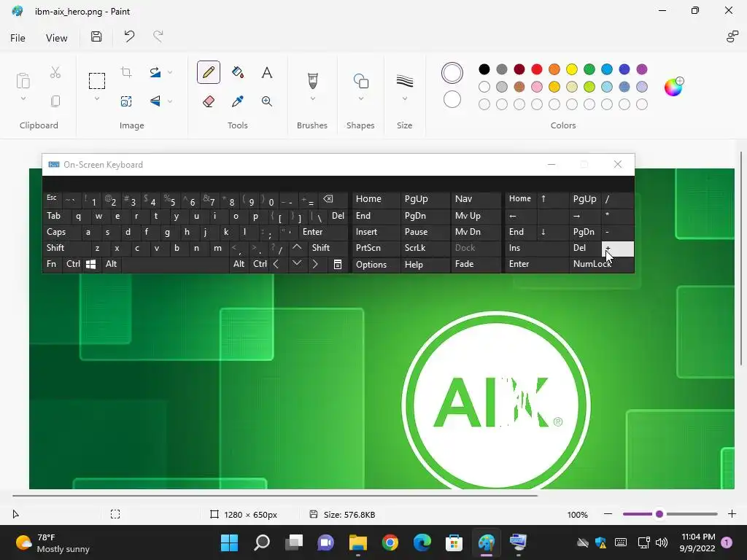Viewport: 747px width, 560px height.
Task: Click the zoom out minus button
Action: click(608, 514)
